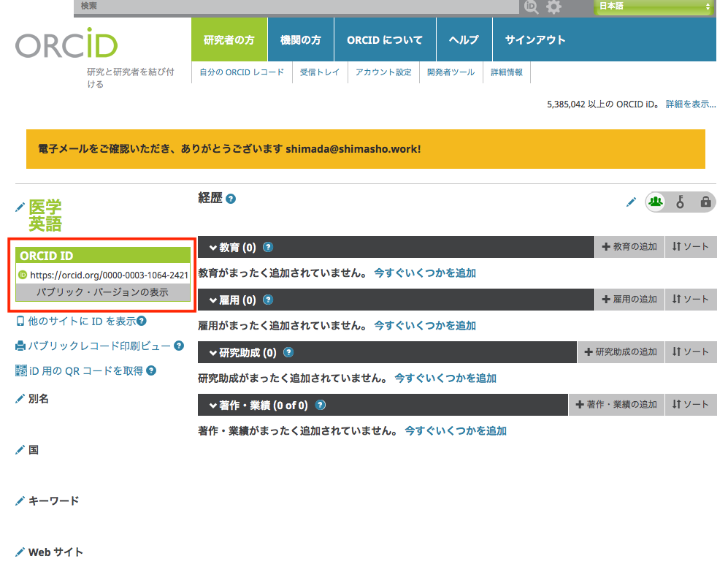The width and height of the screenshot is (728, 586).
Task: Click the device icon for 他のサイトに ID を表示
Action: 20,321
